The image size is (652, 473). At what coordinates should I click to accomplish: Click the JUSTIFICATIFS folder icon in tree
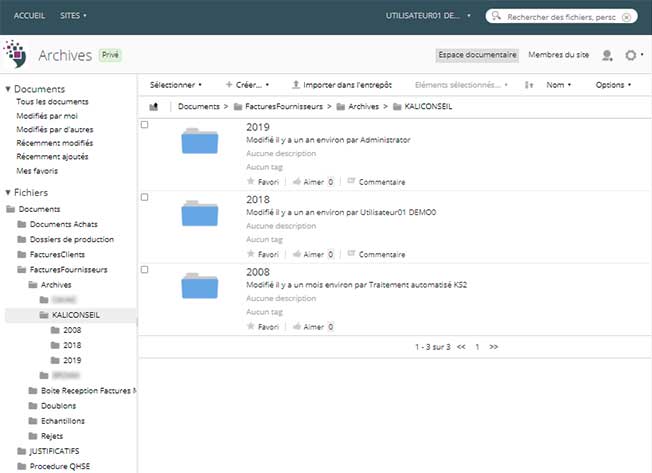point(22,451)
